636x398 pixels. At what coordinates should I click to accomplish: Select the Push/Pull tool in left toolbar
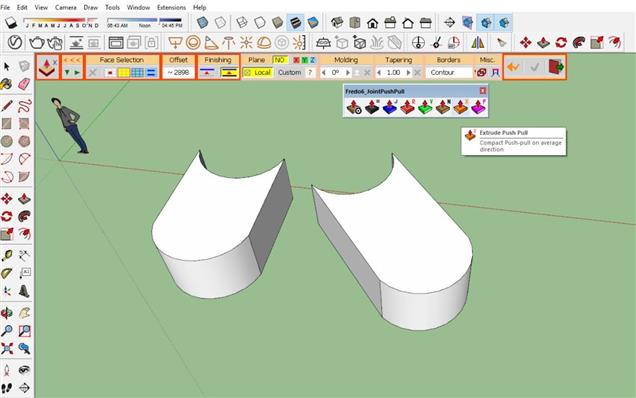click(x=24, y=199)
